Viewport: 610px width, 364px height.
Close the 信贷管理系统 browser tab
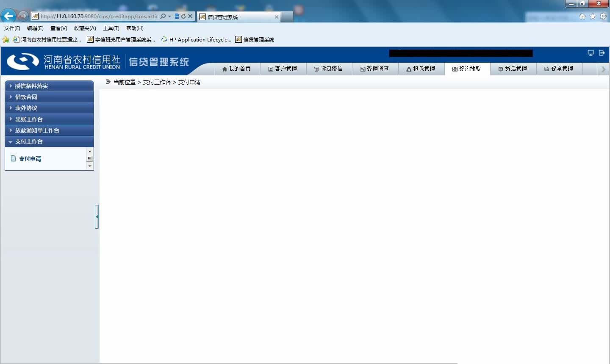point(277,17)
